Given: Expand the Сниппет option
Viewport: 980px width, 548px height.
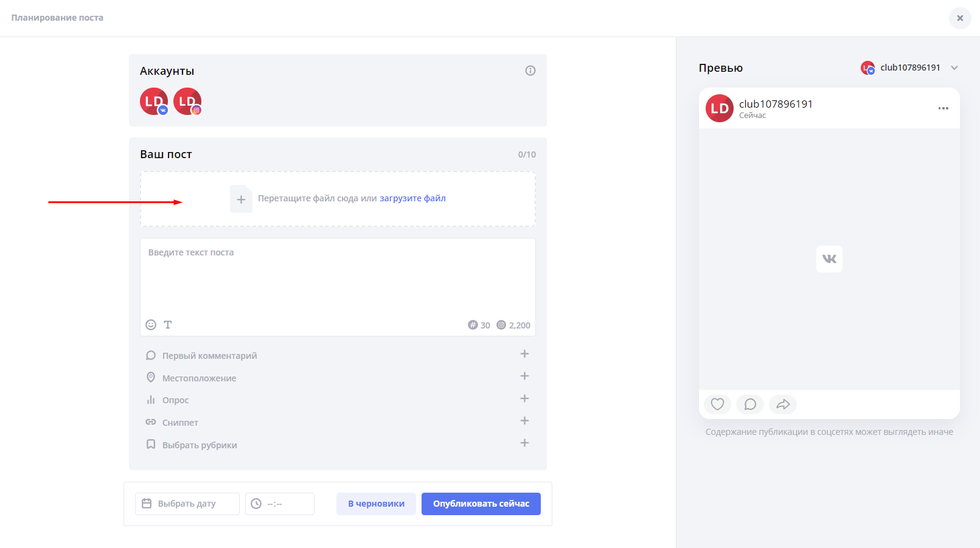Looking at the screenshot, I should tap(524, 421).
